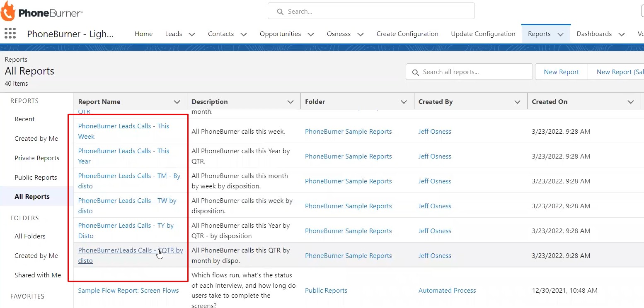Viewport: 644px width, 308px height.
Task: Open Folder column dropdown arrow
Action: (404, 102)
